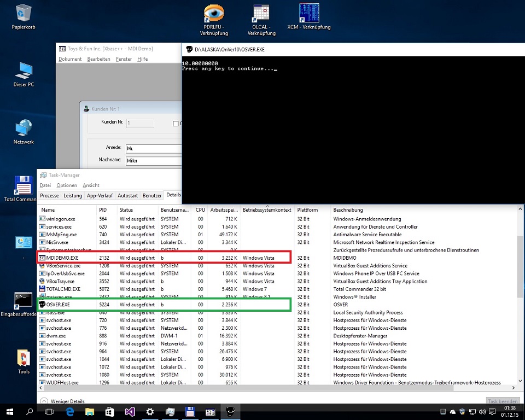This screenshot has width=525, height=420.
Task: Click the Task-Manager horizontal scrollbar thumb
Action: pyautogui.click(x=249, y=388)
